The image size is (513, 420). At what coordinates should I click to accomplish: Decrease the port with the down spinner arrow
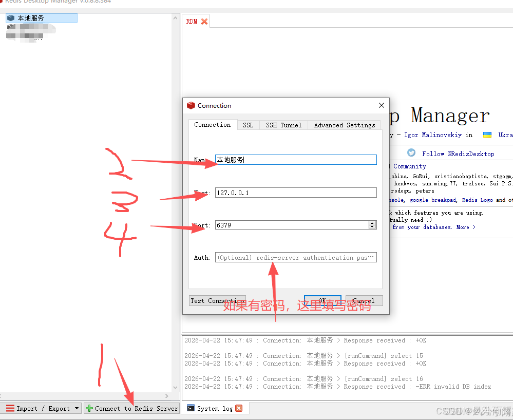pos(372,227)
